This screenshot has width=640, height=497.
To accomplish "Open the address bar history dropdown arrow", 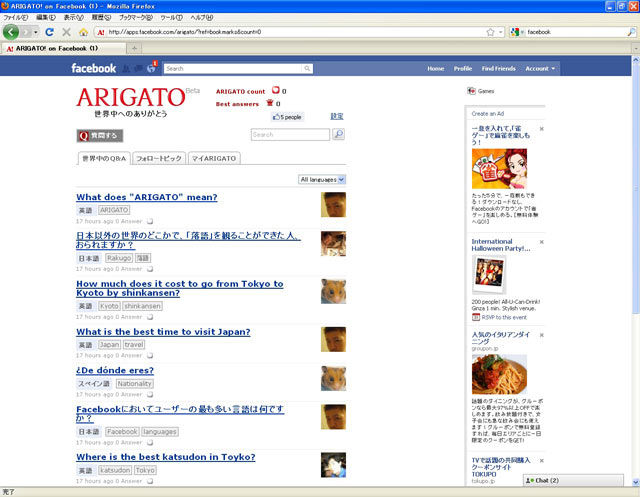I will pyautogui.click(x=501, y=32).
